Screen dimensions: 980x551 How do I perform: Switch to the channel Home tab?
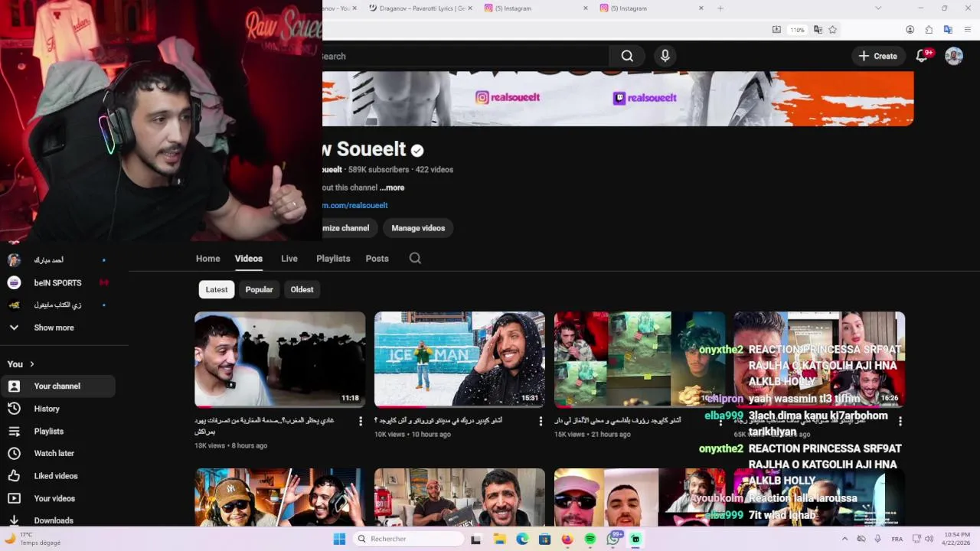(207, 259)
